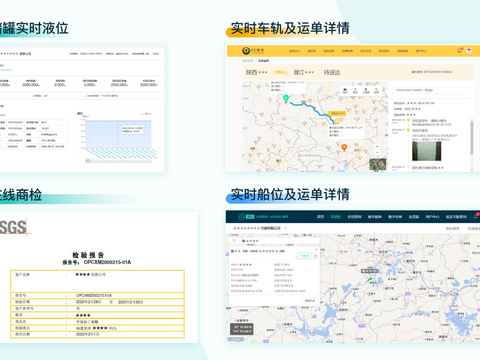The height and width of the screenshot is (360, 480).
Task: Switch map to satellite view thumbnail
Action: tap(378, 164)
